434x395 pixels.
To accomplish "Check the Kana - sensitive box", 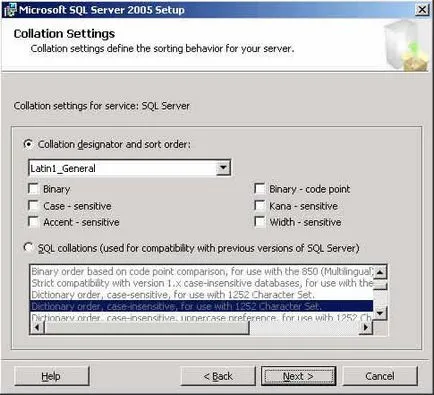I will [260, 205].
